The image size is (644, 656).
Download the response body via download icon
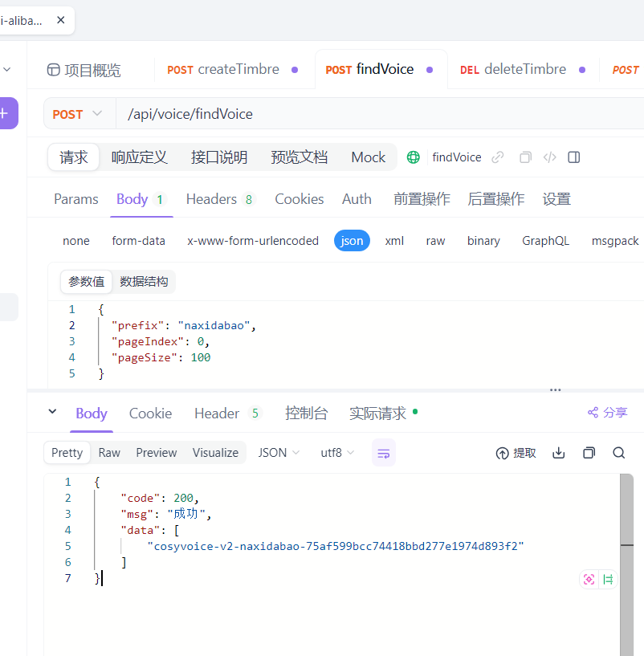click(558, 453)
